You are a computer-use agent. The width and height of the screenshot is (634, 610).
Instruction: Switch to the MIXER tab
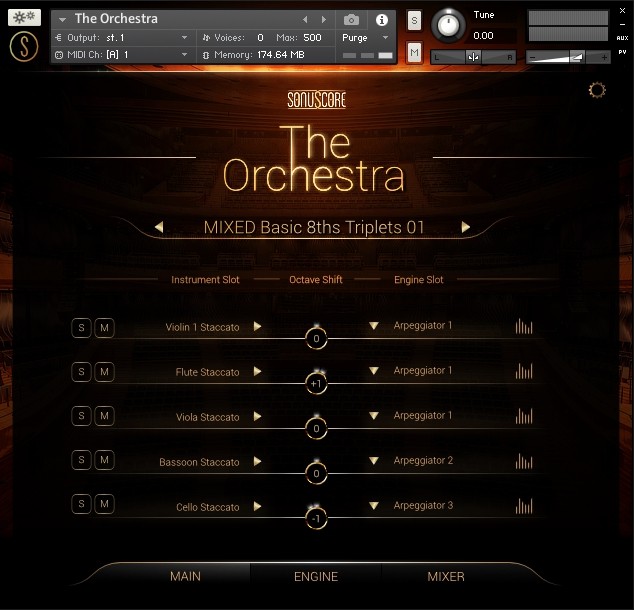(446, 576)
